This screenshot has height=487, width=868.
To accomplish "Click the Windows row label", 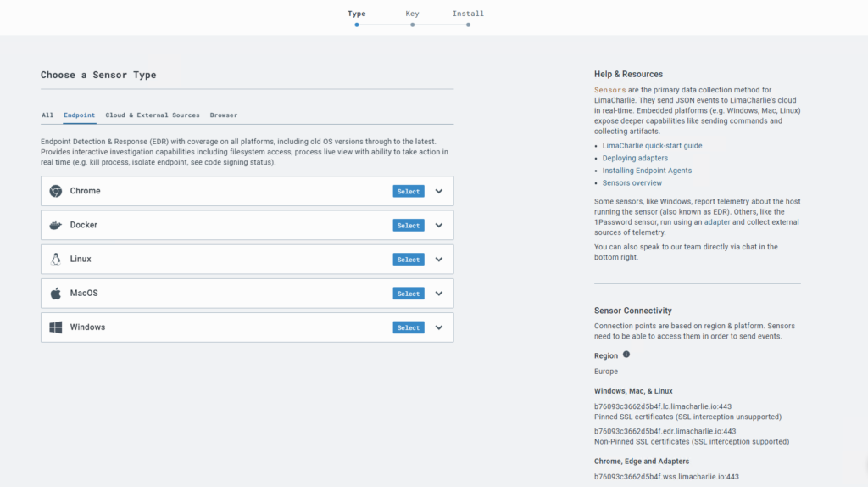I will (x=87, y=327).
